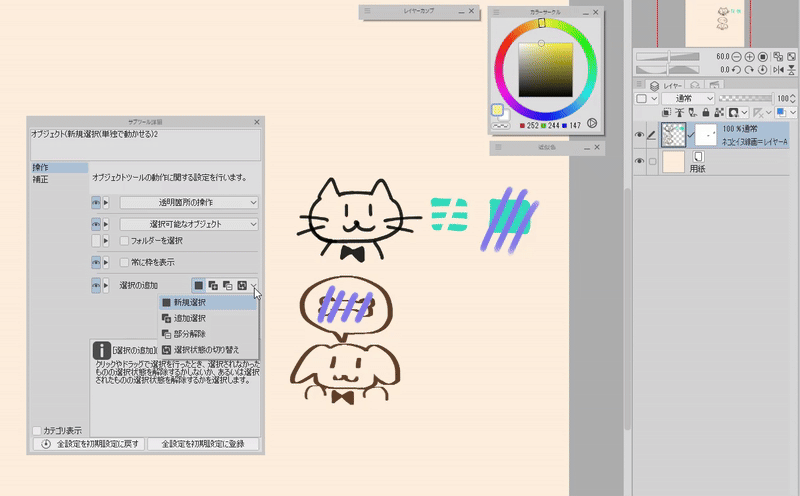
Task: Enable the フォルダーを選択 checkbox
Action: [x=124, y=240]
